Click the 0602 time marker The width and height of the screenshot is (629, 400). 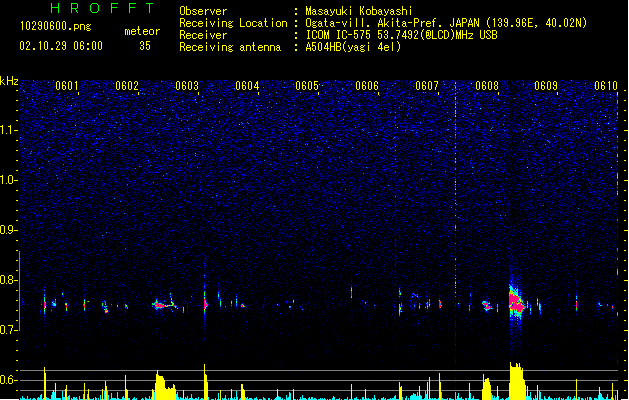tap(127, 86)
